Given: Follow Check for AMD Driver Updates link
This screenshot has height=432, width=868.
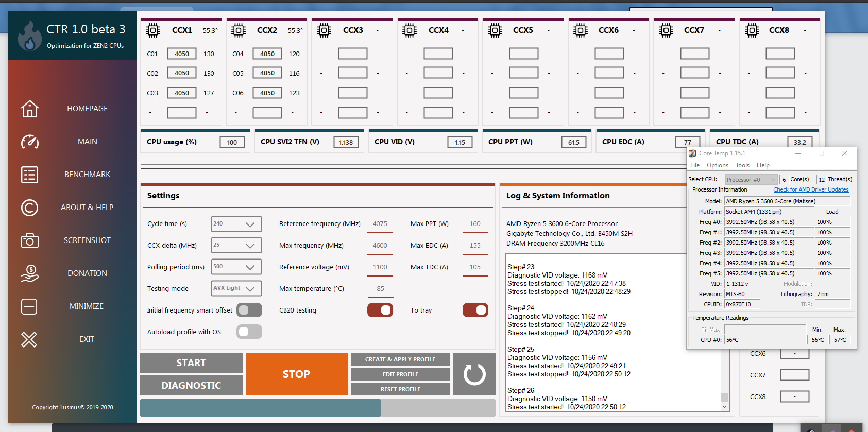Looking at the screenshot, I should [811, 189].
